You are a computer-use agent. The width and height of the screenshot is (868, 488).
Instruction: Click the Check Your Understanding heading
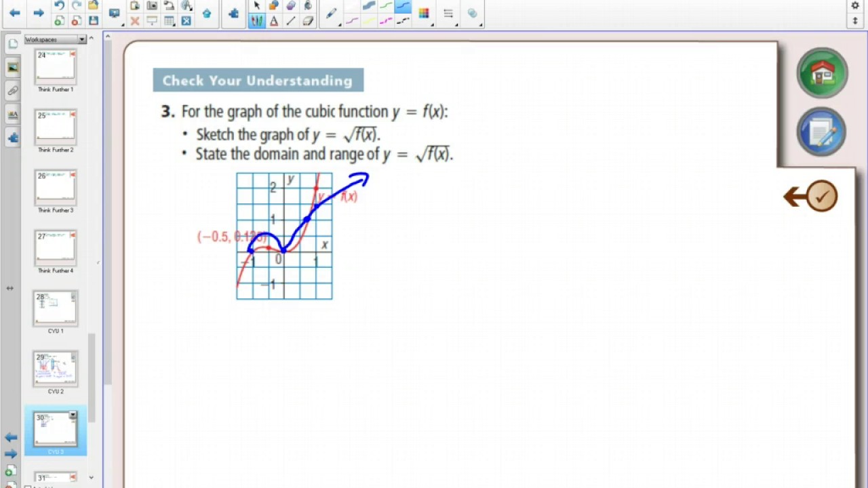(258, 81)
